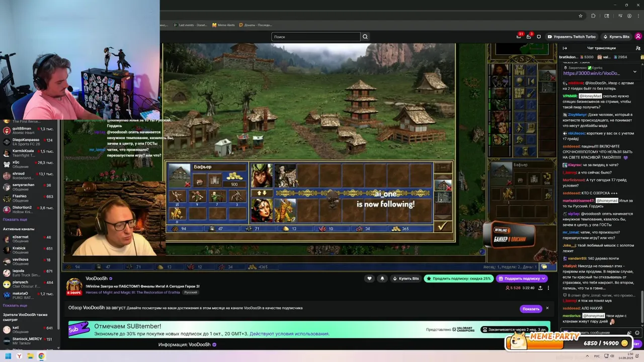
Task: Click game confirm checkmark button
Action: 442,227
